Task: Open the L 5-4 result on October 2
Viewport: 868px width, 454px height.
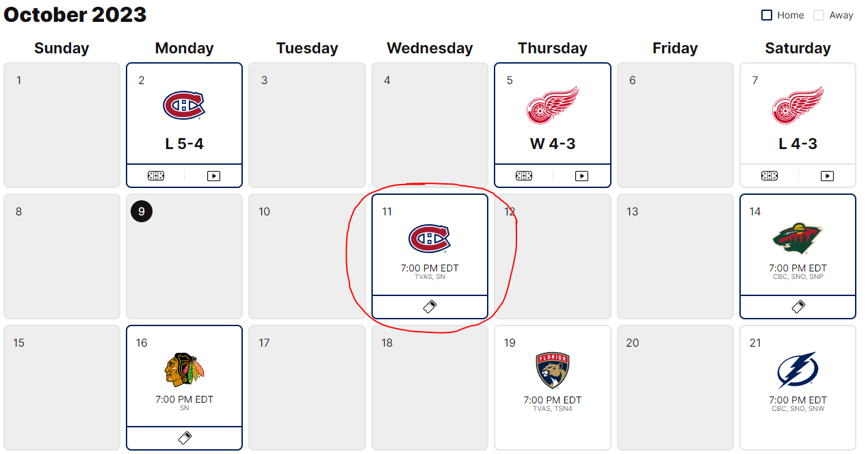Action: click(184, 144)
